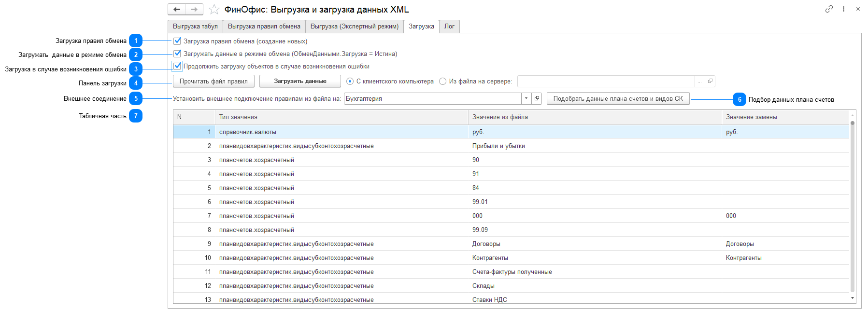This screenshot has width=868, height=313.
Task: Click Подобрать данные плана счетов и видов СК
Action: [618, 99]
